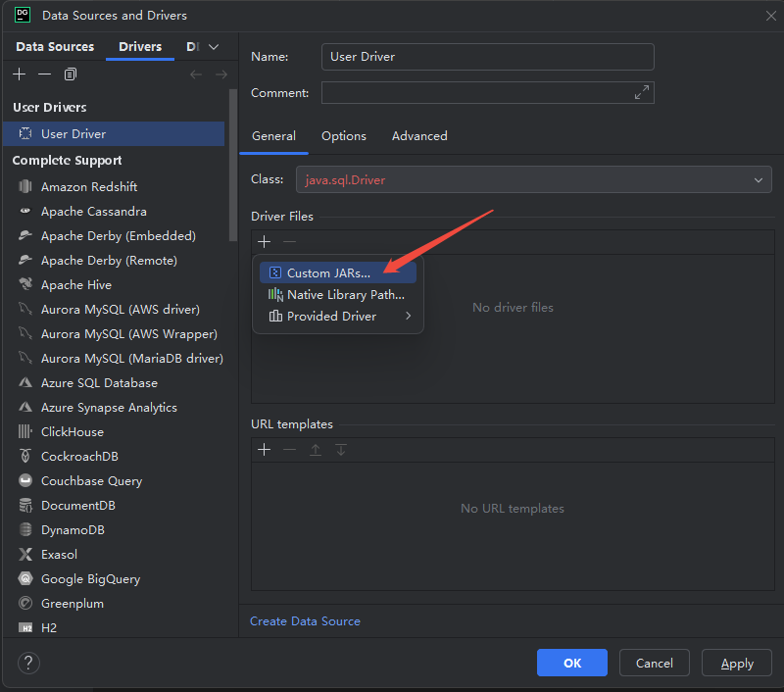Click the DocumentDB icon
784x692 pixels.
coord(25,505)
